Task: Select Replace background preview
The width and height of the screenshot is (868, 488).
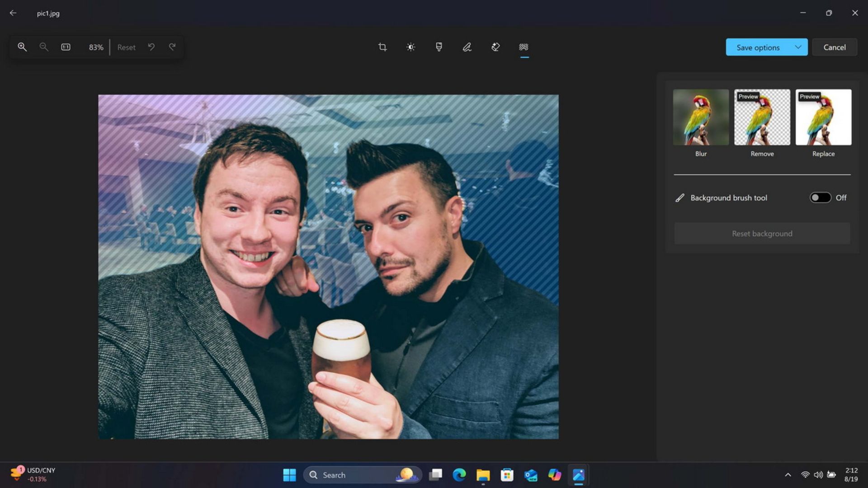Action: pyautogui.click(x=823, y=117)
